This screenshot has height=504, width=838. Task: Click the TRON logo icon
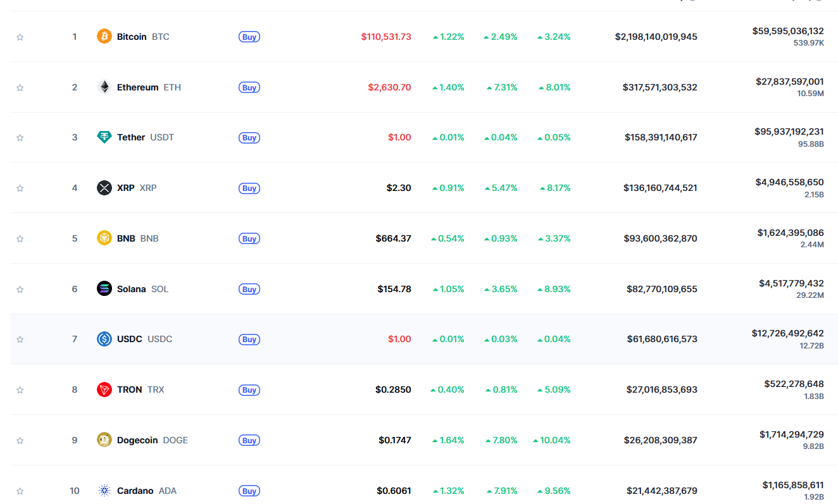pos(104,390)
